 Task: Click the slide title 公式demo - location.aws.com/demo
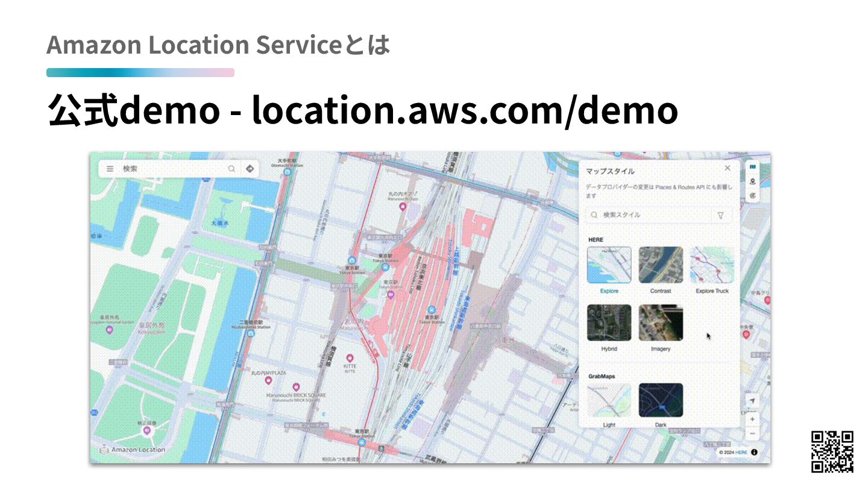362,111
